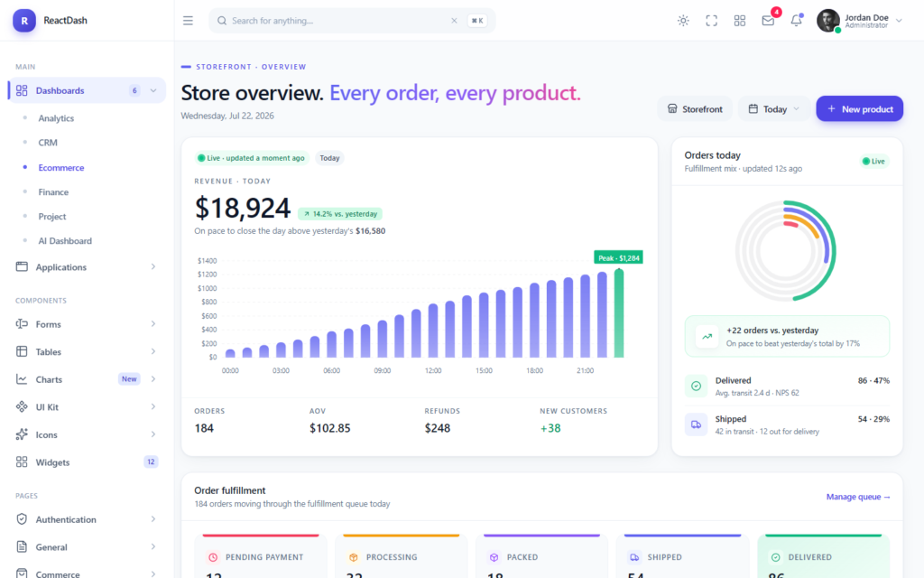Expand the Jordan Doe account dropdown arrow
The height and width of the screenshot is (578, 924).
[899, 21]
